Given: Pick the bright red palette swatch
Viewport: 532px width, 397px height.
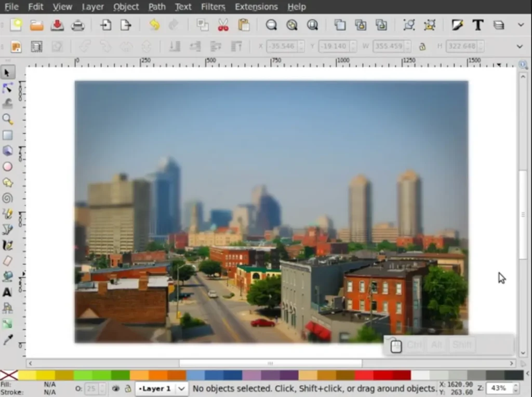Looking at the screenshot, I should [364, 375].
